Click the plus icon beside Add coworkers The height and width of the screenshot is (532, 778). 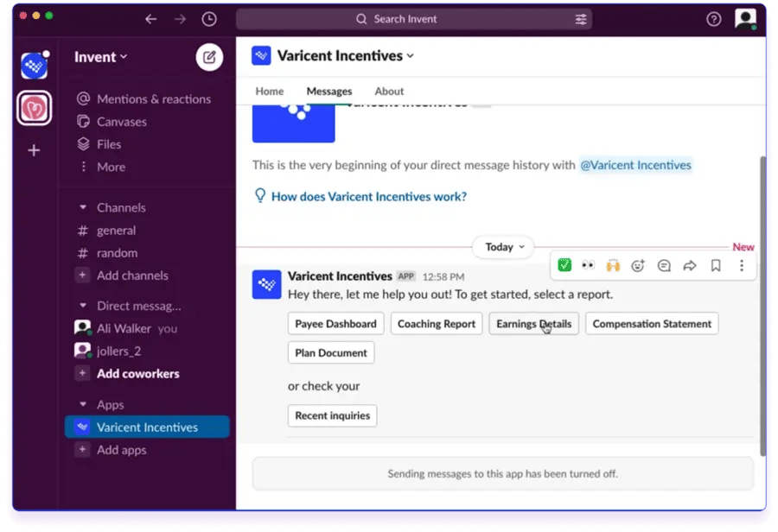[x=82, y=373]
